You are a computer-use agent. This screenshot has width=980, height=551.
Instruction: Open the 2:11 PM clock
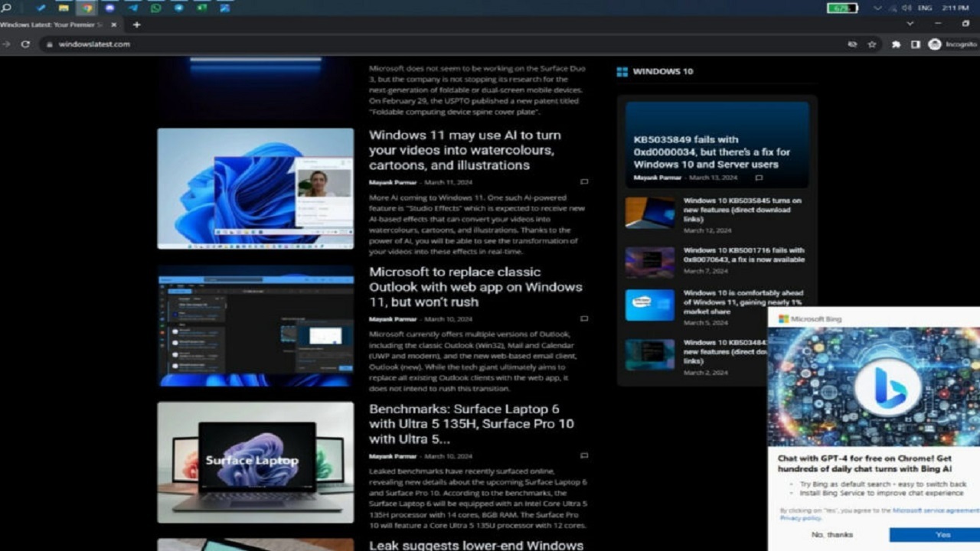955,8
